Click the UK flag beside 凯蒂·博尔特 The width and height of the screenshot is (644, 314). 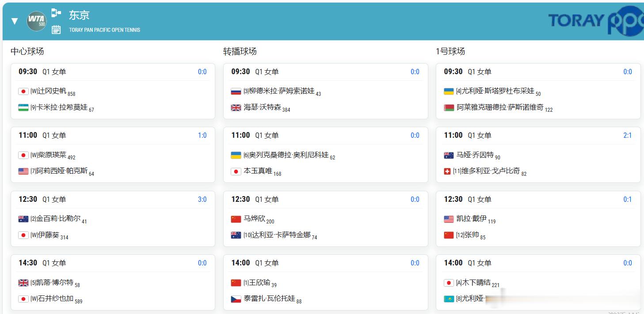click(23, 283)
